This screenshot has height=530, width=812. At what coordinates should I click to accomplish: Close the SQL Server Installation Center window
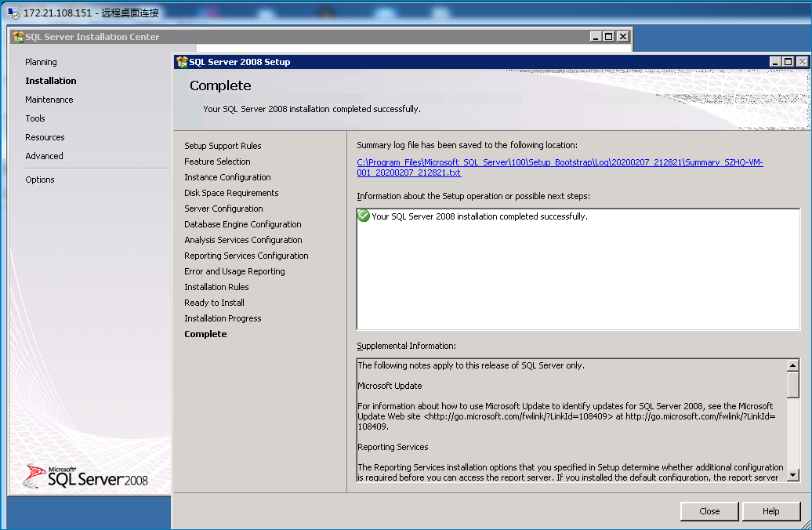point(623,36)
